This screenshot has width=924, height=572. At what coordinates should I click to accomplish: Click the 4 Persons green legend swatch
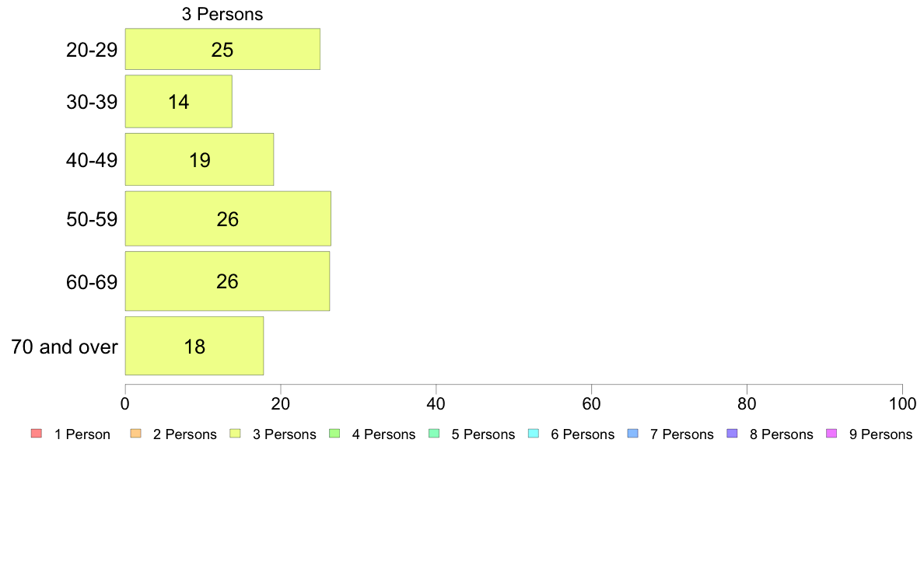click(x=334, y=434)
